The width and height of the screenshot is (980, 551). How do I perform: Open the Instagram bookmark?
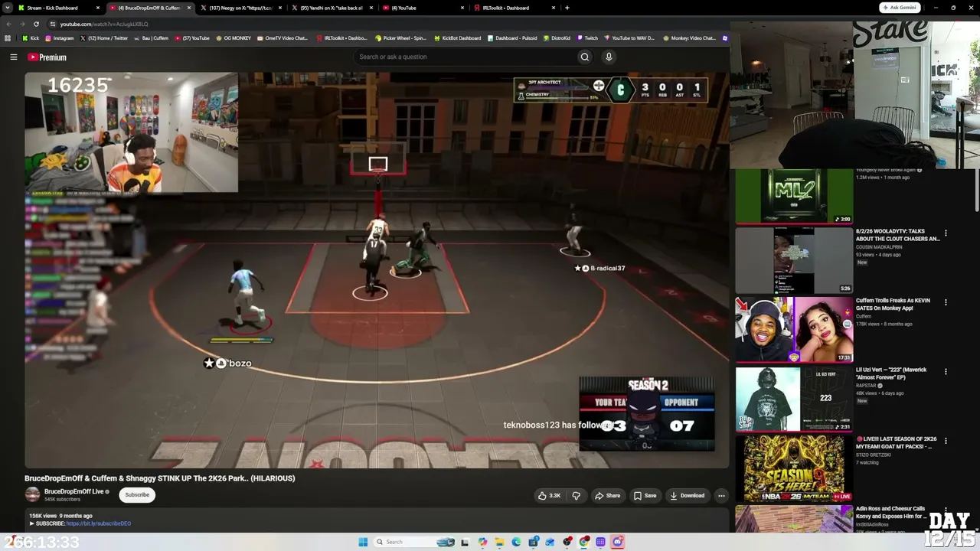[60, 38]
